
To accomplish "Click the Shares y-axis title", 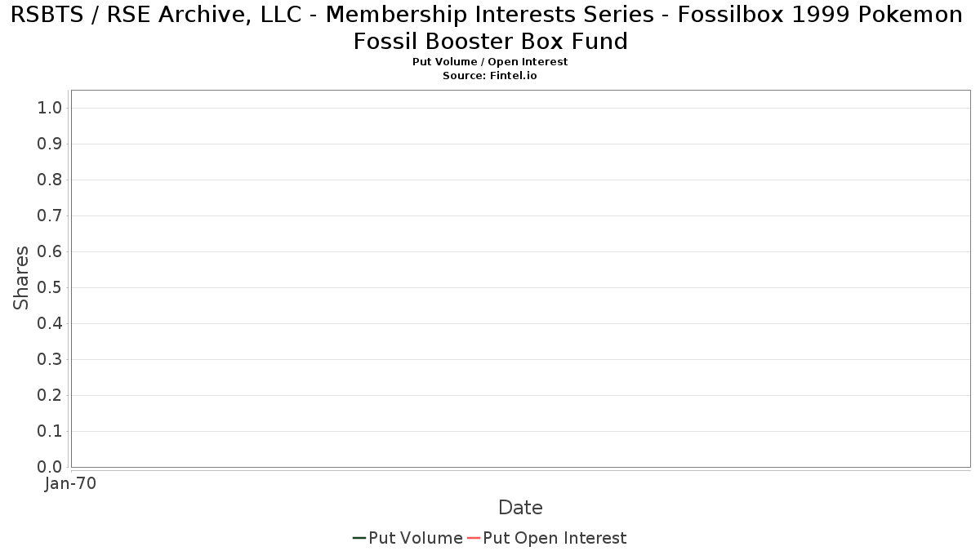I will point(21,278).
